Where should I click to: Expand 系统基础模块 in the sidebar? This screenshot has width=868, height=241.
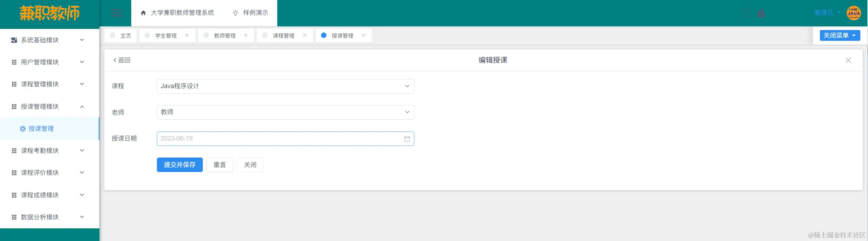pos(50,40)
